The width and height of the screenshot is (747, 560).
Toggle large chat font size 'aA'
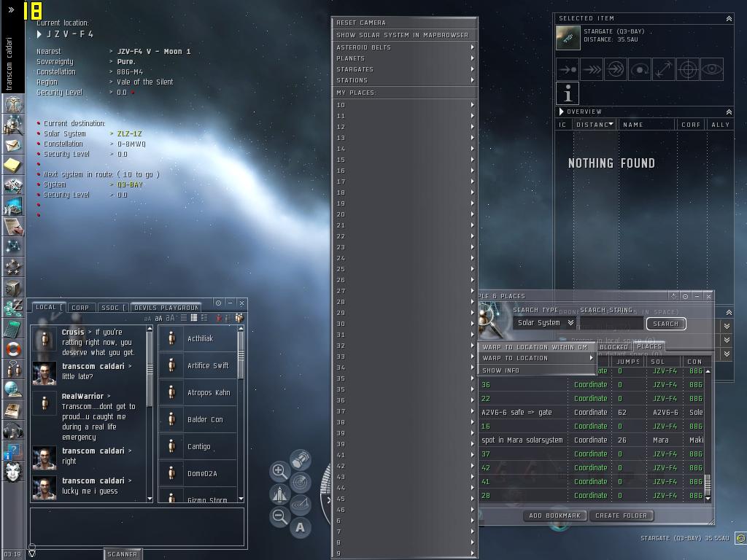click(x=170, y=318)
